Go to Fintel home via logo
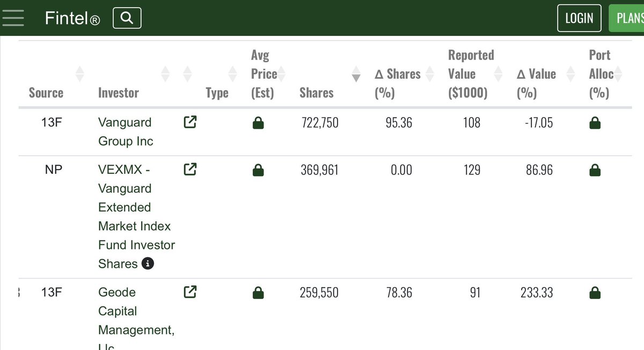Viewport: 644px width, 350px height. 72,19
